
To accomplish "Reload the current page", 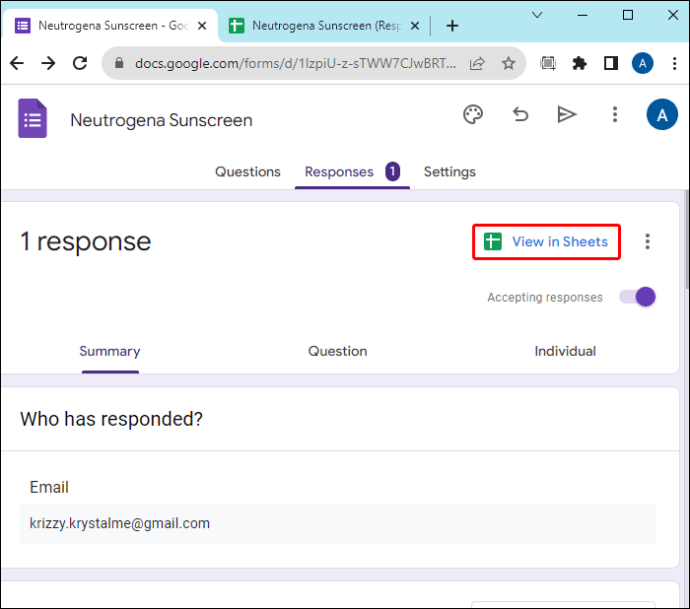I will coord(80,63).
